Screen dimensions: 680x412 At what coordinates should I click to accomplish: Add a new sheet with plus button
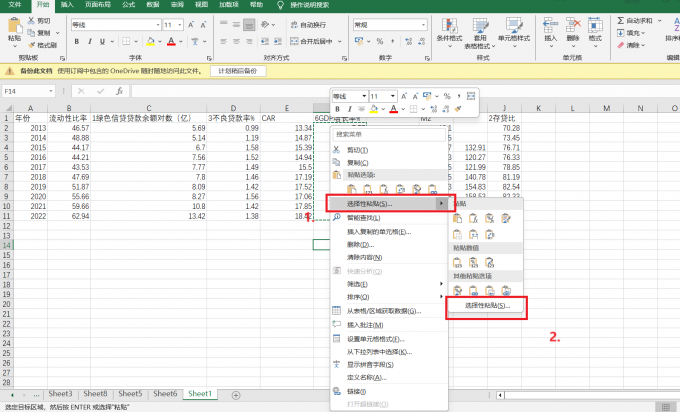[236, 395]
